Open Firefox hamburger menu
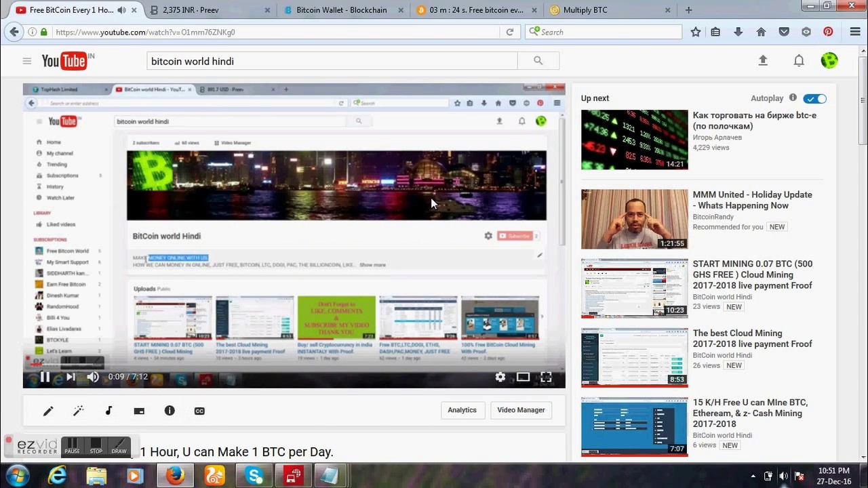 pos(855,32)
